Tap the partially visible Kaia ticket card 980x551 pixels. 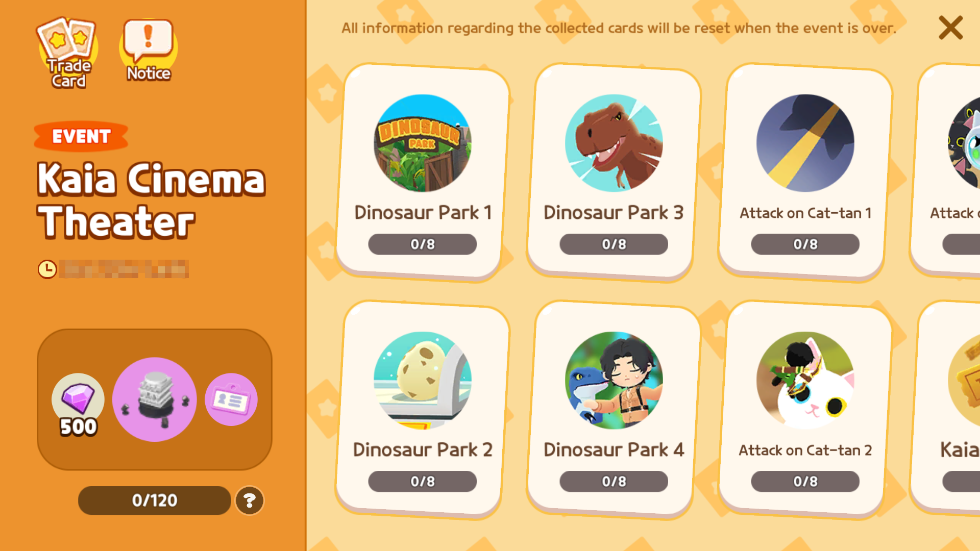click(x=946, y=410)
